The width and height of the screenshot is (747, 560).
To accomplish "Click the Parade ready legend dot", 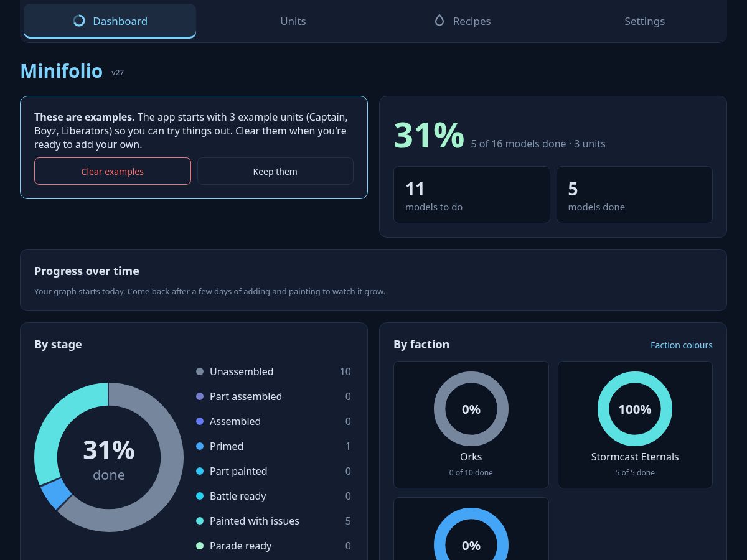I will tap(200, 546).
